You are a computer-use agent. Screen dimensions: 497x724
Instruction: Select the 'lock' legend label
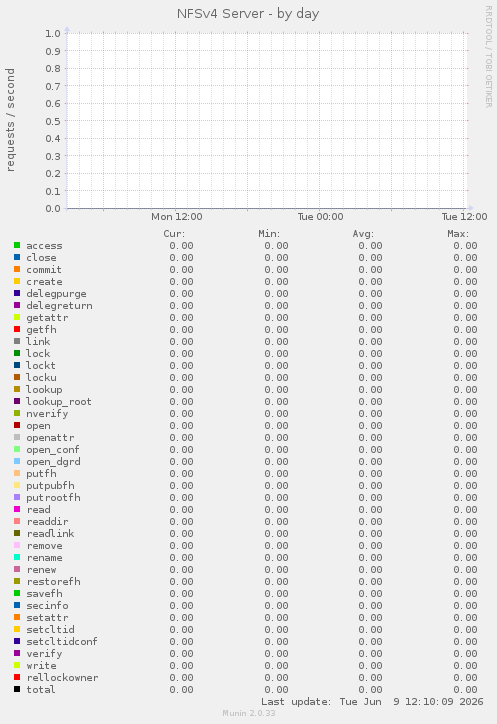point(38,354)
